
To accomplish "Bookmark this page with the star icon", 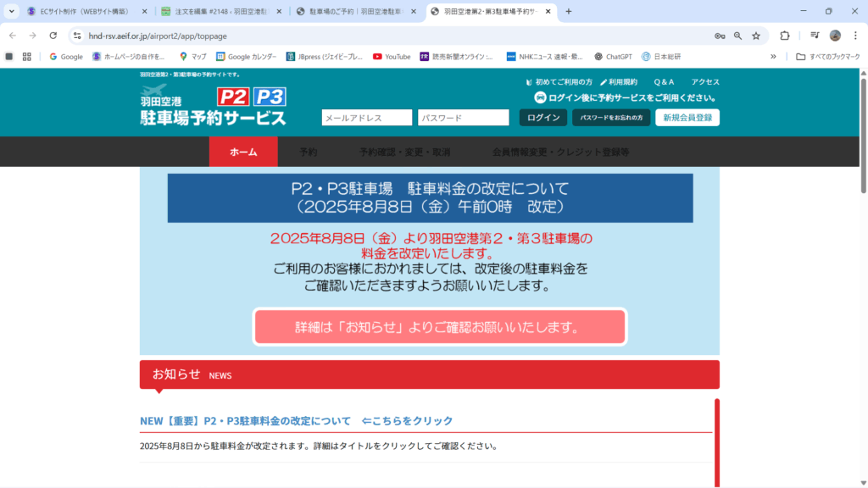I will 755,36.
